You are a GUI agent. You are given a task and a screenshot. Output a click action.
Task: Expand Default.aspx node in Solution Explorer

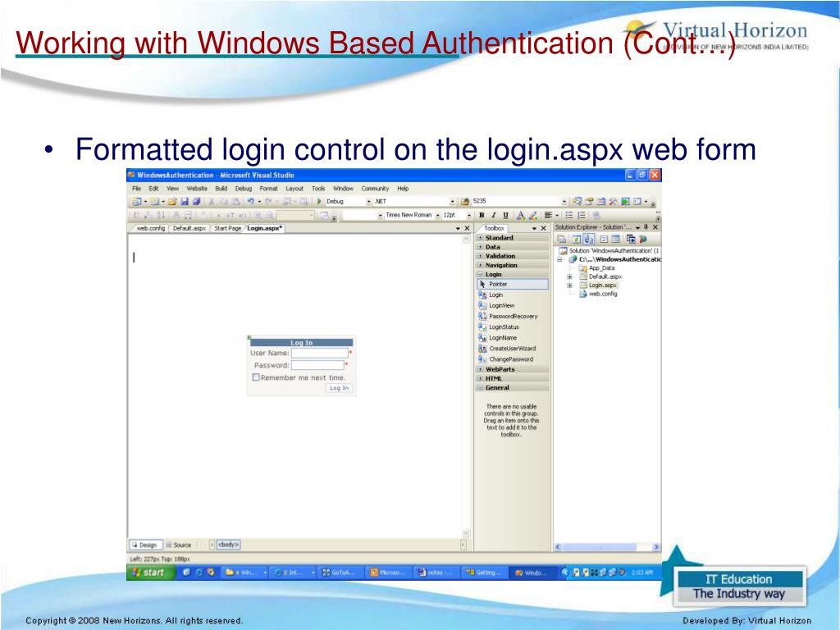tap(569, 277)
